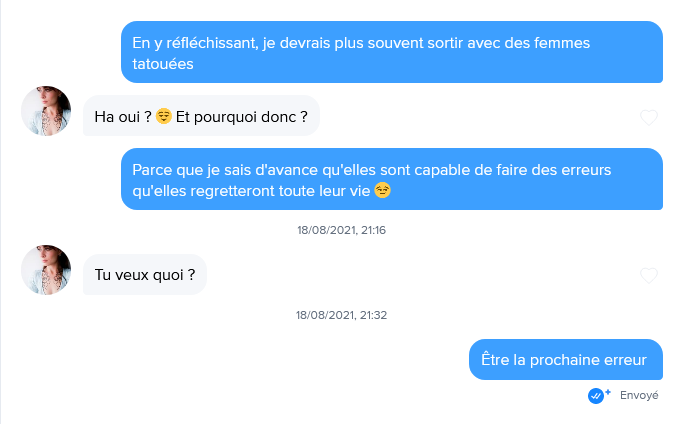Image resolution: width=682 pixels, height=424 pixels.
Task: Click the relieved face emoji after "Ha oui ?"
Action: [164, 117]
